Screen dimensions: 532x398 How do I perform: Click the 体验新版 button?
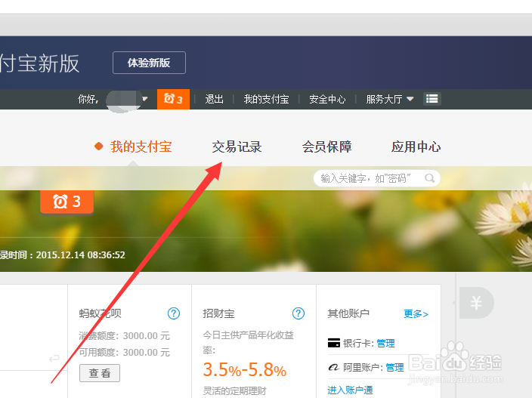point(149,63)
